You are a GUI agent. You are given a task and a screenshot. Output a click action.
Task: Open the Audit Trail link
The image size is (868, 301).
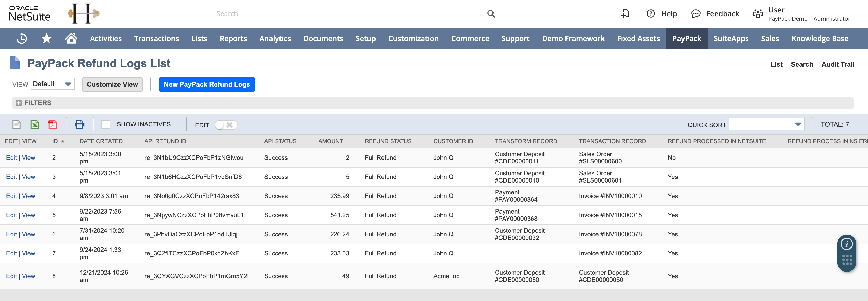[x=838, y=64]
